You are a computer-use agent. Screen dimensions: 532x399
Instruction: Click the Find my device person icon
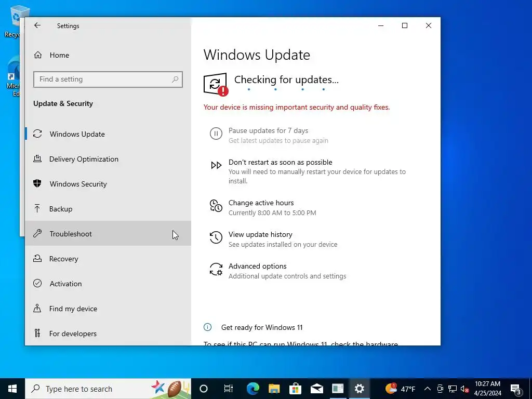(37, 308)
